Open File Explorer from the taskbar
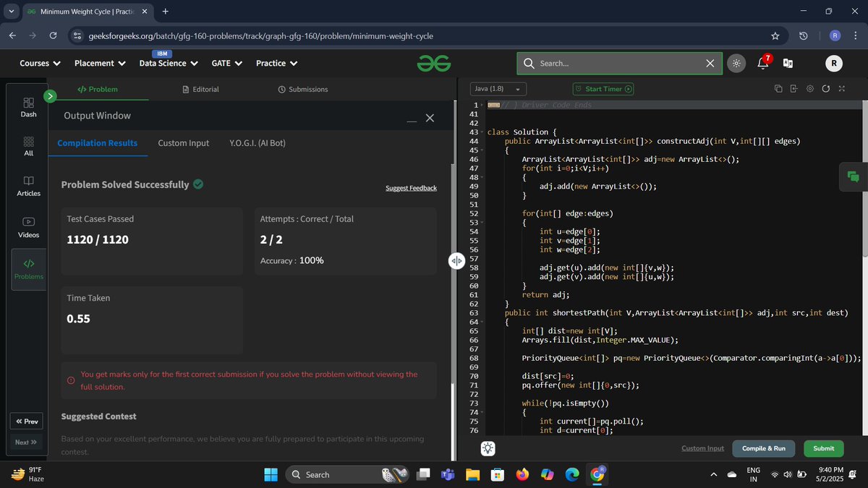The height and width of the screenshot is (488, 868). [472, 474]
